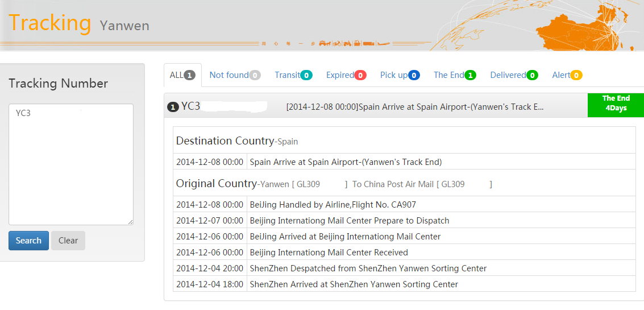Click the Yanwen header label

[x=124, y=26]
